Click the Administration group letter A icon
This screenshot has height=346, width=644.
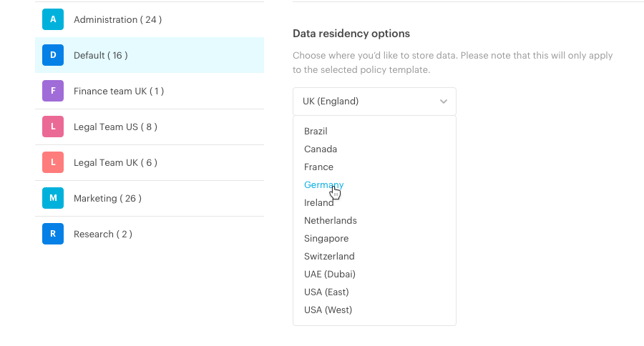[x=53, y=19]
